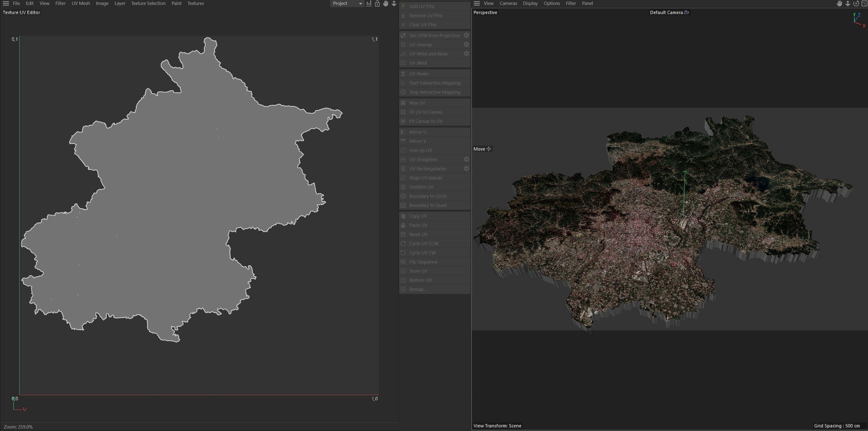Click the Default Camera label
This screenshot has width=868, height=431.
coord(666,12)
